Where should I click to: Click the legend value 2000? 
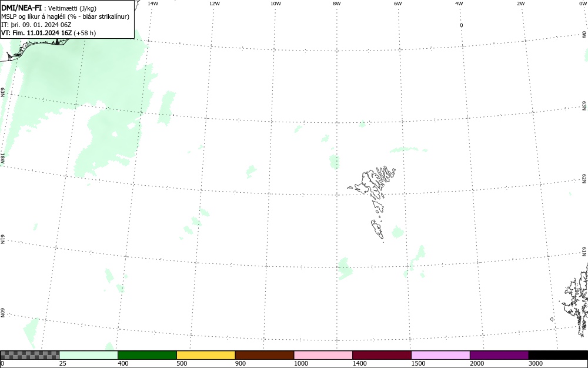click(477, 363)
